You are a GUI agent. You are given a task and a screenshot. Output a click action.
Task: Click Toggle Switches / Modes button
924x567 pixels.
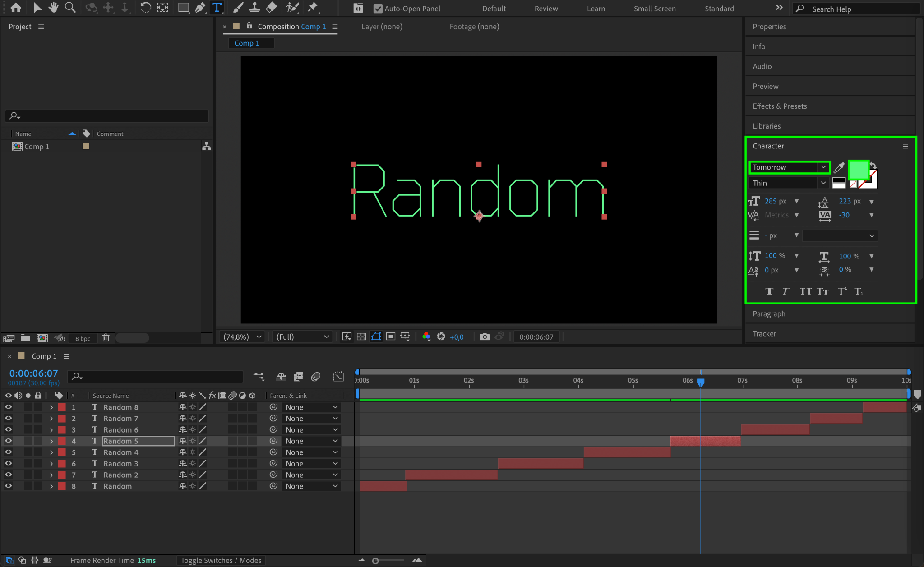pos(221,560)
